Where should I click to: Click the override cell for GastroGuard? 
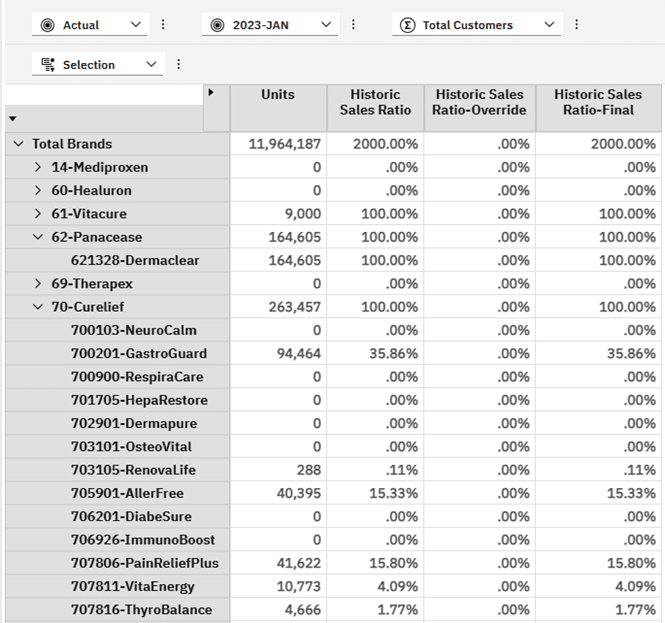(480, 353)
